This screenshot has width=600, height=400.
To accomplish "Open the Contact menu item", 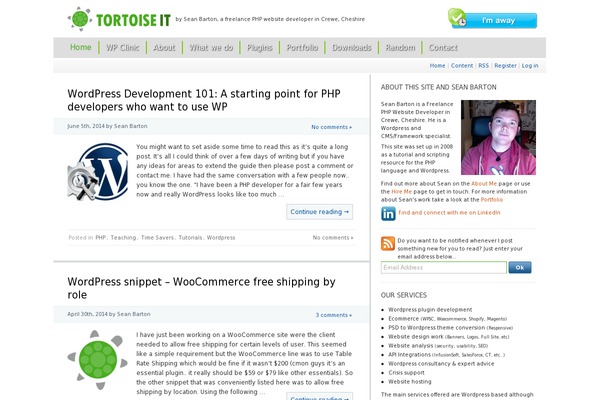I will coord(443,47).
